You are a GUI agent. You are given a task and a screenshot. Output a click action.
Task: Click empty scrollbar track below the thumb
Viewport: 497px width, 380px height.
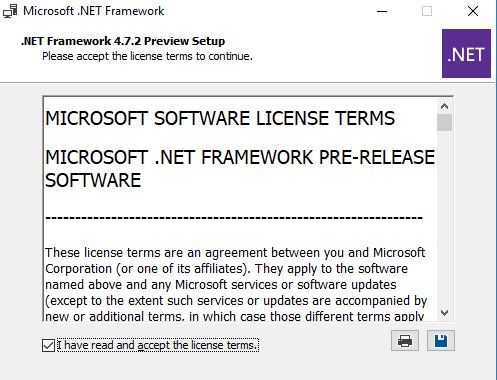click(x=444, y=218)
